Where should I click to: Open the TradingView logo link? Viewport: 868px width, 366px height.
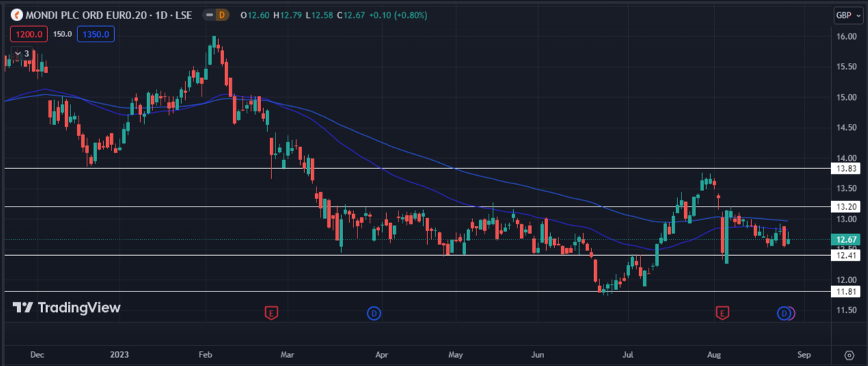coord(66,308)
